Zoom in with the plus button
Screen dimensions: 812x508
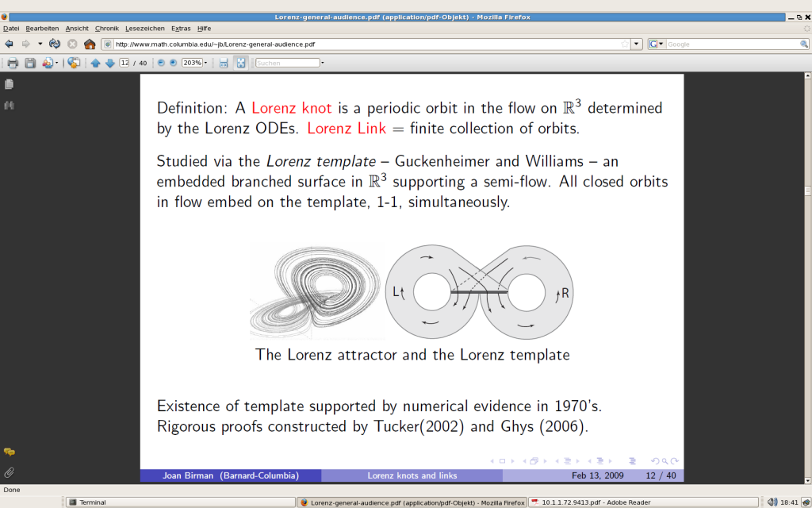click(174, 63)
